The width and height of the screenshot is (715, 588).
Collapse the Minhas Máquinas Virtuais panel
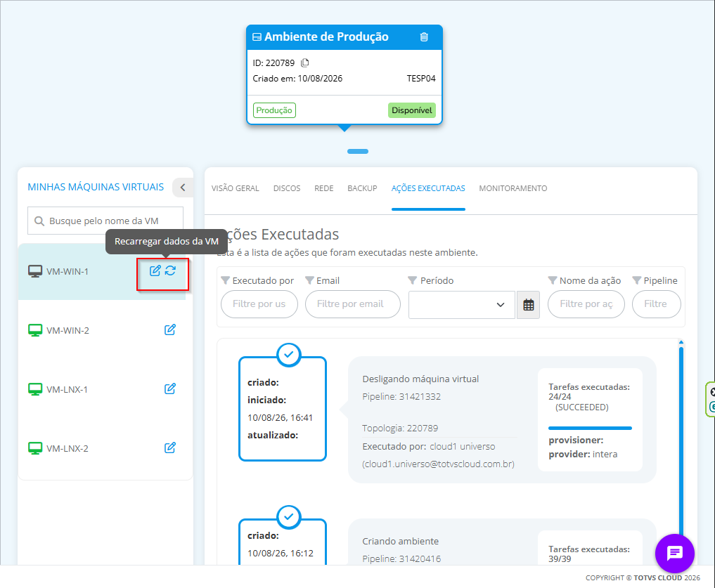(x=182, y=188)
